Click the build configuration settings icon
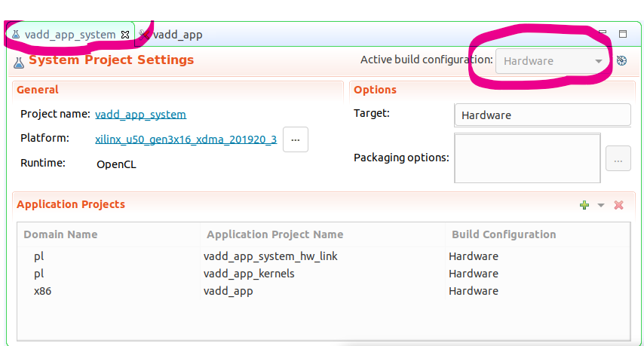The width and height of the screenshot is (644, 346). 621,61
